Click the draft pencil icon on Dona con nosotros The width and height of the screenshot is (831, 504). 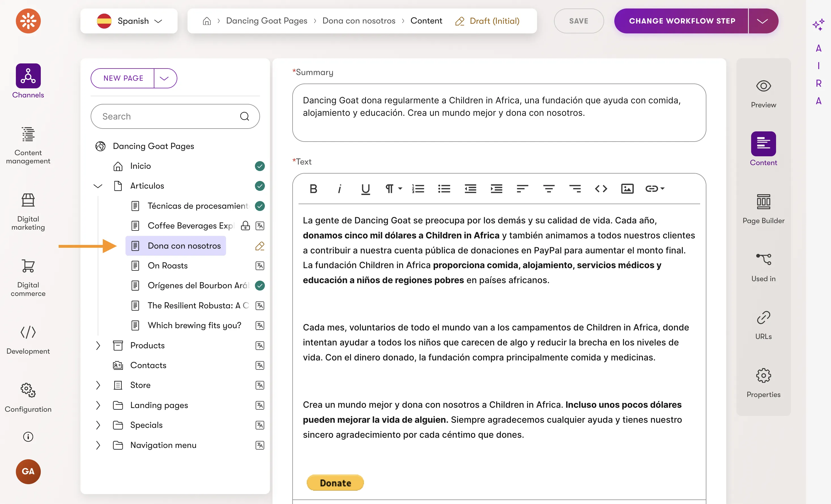click(x=260, y=246)
